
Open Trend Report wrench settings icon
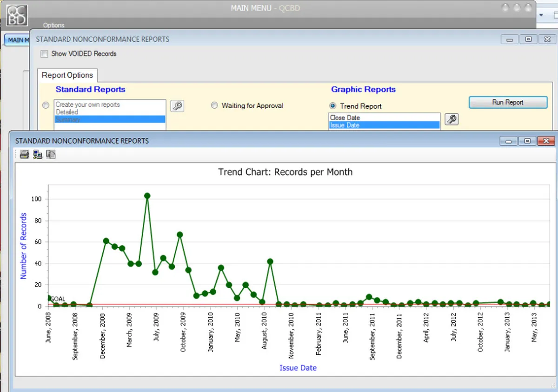452,119
